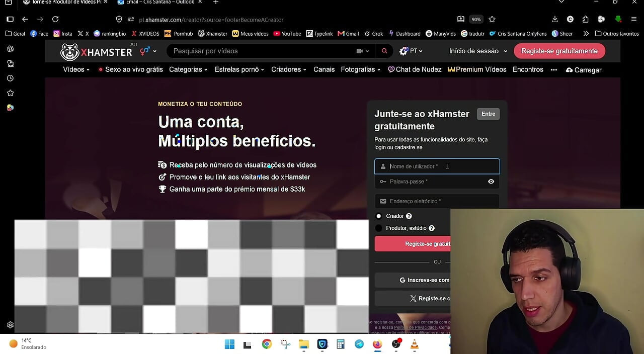Image resolution: width=644 pixels, height=354 pixels.
Task: Click the red Registe-se form button
Action: point(413,244)
